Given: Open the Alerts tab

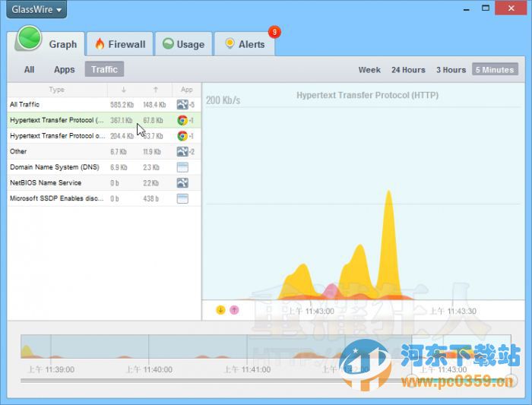Looking at the screenshot, I should [245, 44].
